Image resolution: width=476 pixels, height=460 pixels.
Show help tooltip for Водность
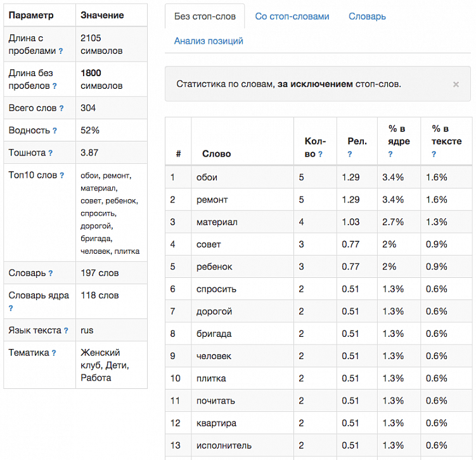pyautogui.click(x=55, y=131)
